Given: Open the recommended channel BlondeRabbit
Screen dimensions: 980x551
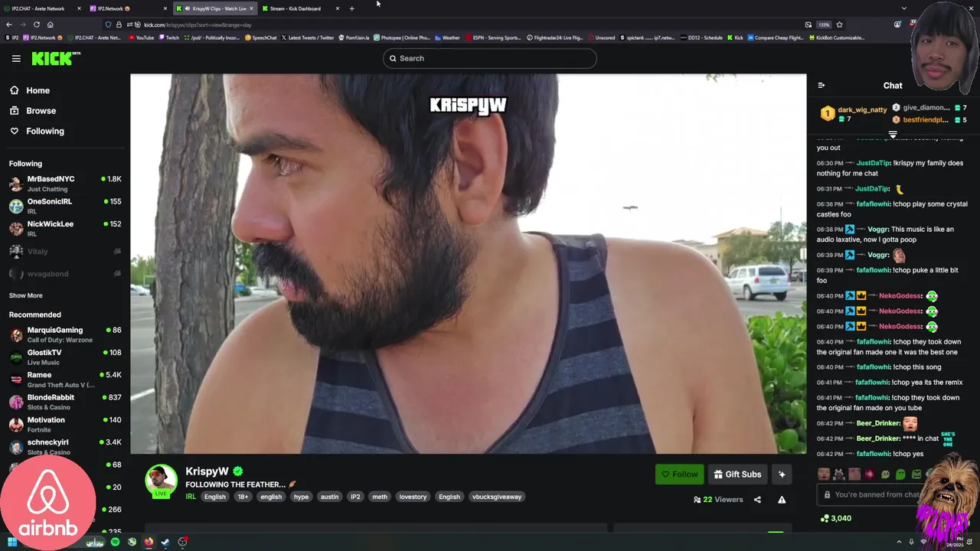Looking at the screenshot, I should pos(65,402).
